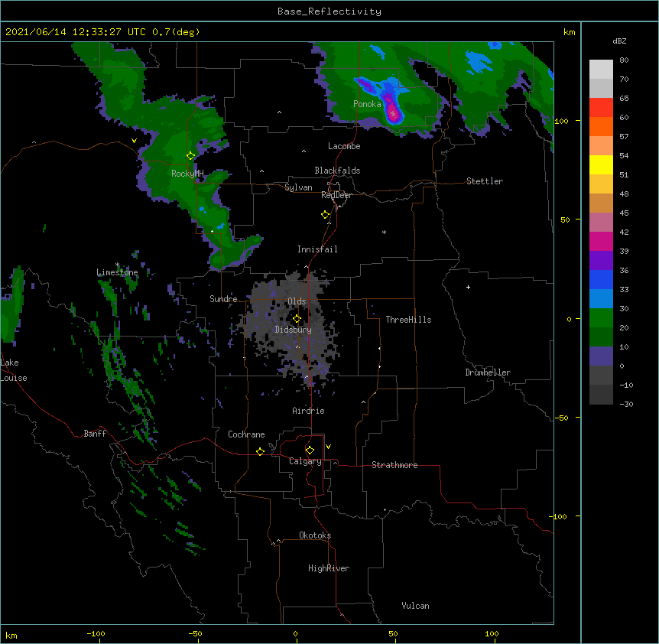Screen dimensions: 659x644
Task: Click the Strathmore label
Action: [394, 465]
